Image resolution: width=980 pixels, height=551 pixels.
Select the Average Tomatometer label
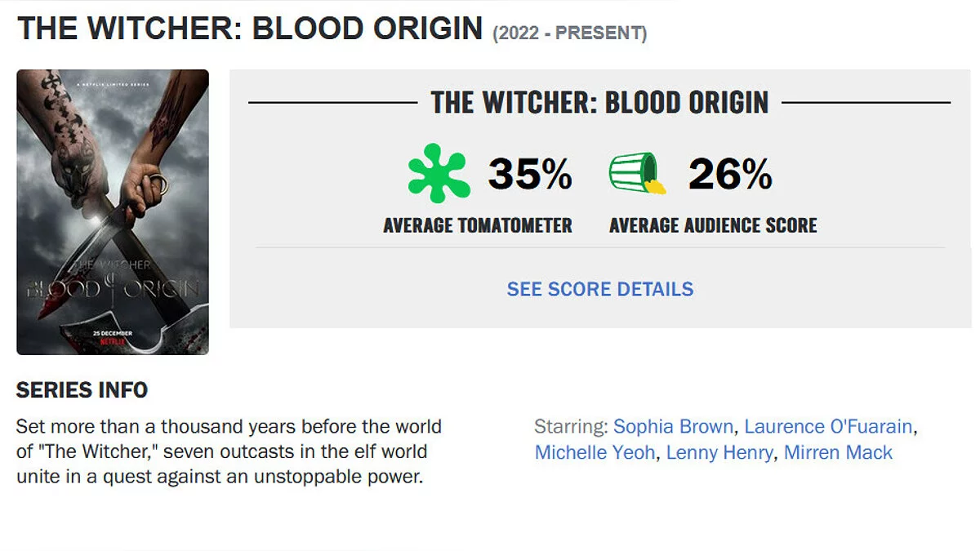click(x=478, y=225)
